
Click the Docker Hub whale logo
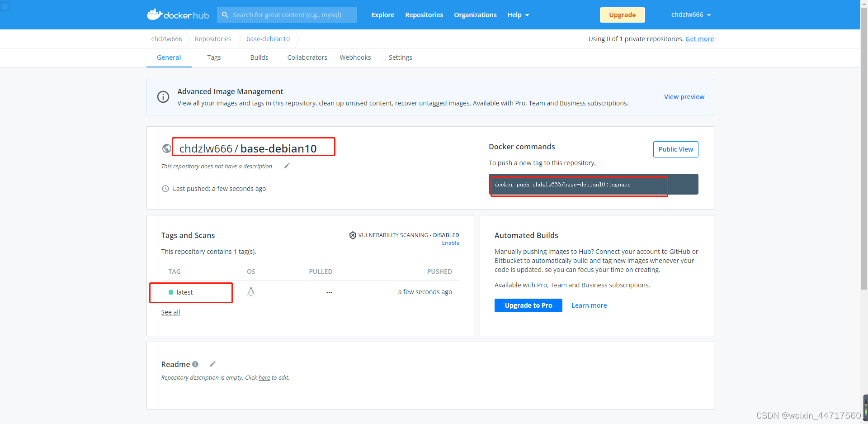(178, 14)
